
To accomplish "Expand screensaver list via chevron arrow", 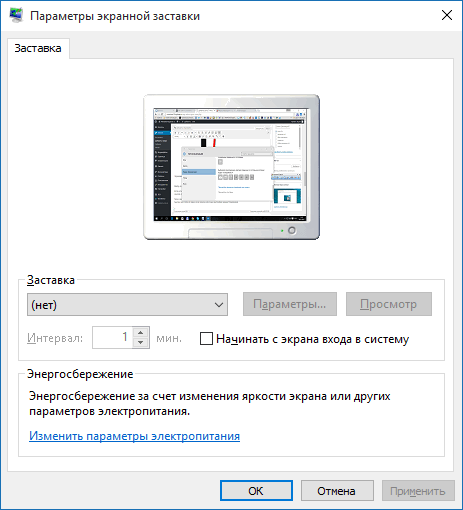I will click(x=219, y=305).
